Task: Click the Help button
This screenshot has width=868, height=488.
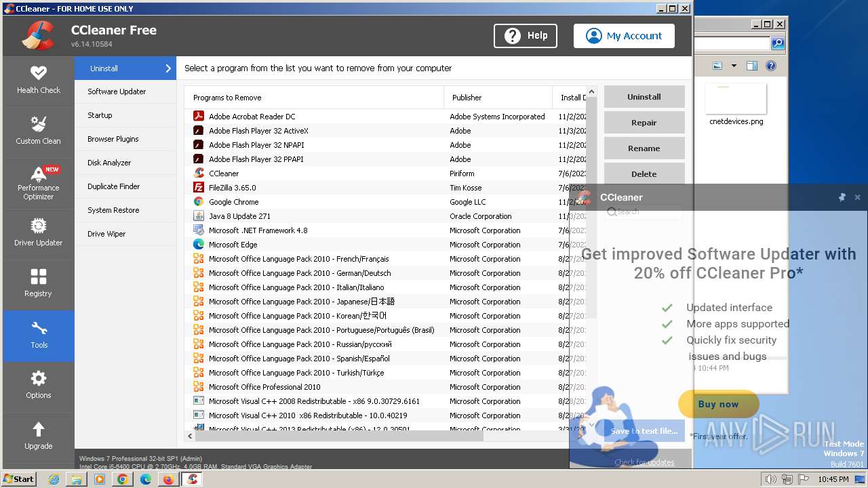Action: point(526,36)
